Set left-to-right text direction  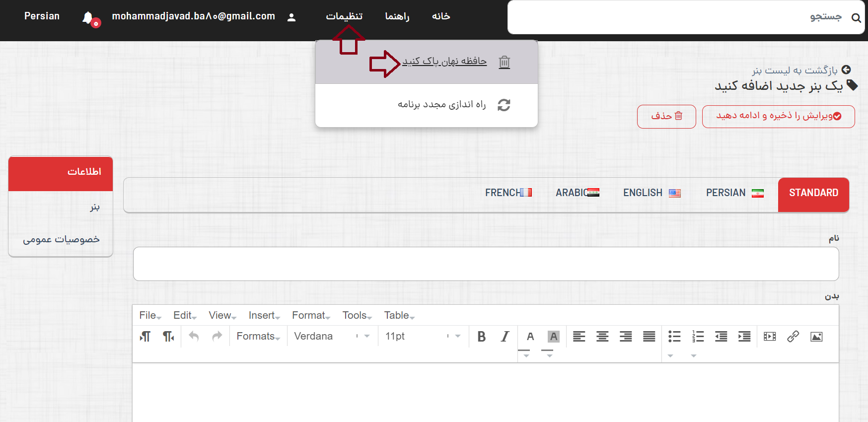pyautogui.click(x=145, y=337)
